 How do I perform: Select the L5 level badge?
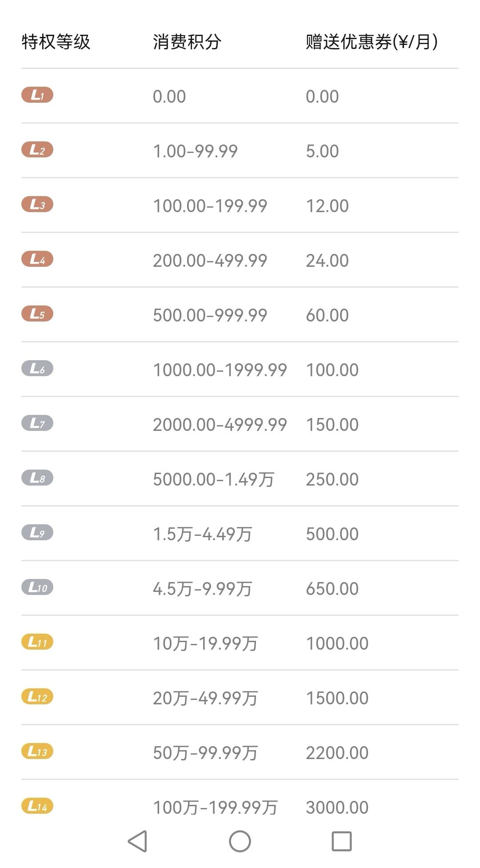coord(37,314)
